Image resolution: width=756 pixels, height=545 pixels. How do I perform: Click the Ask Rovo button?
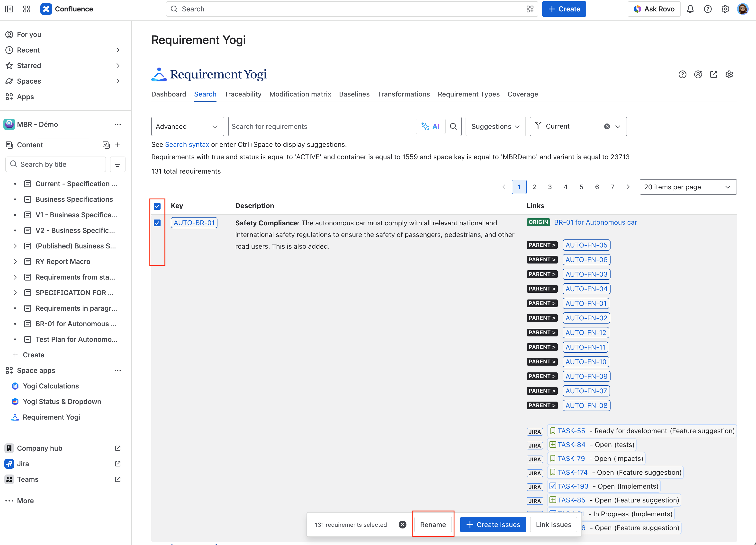(654, 9)
